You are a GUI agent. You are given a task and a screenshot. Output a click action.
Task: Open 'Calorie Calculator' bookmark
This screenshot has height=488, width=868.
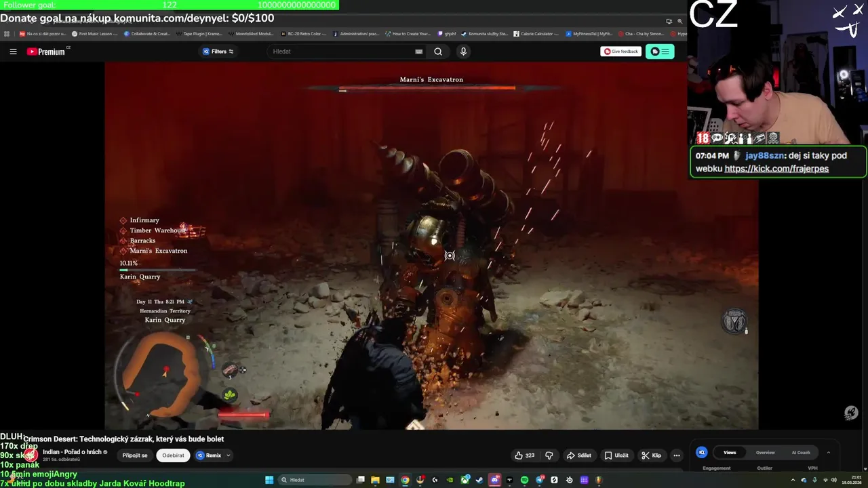pyautogui.click(x=536, y=33)
